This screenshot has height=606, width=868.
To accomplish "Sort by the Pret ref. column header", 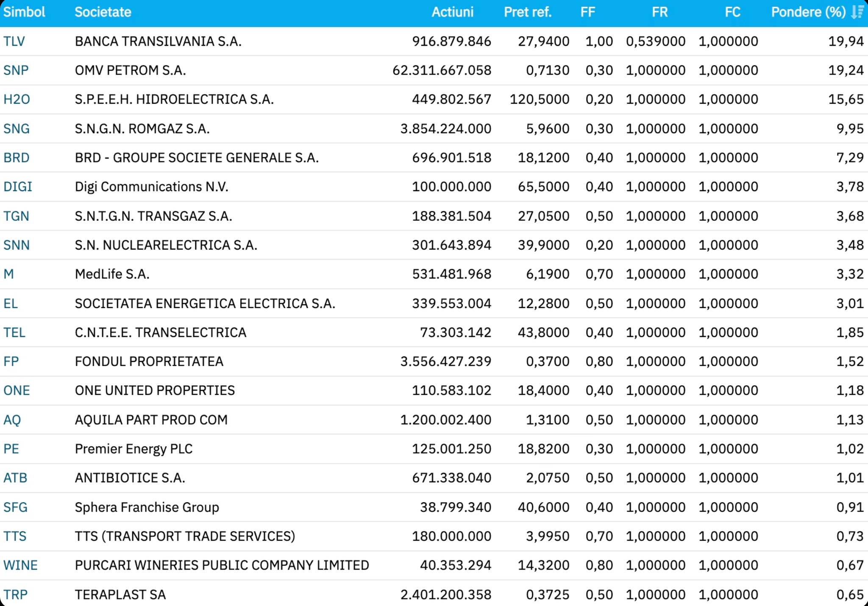I will click(x=528, y=12).
